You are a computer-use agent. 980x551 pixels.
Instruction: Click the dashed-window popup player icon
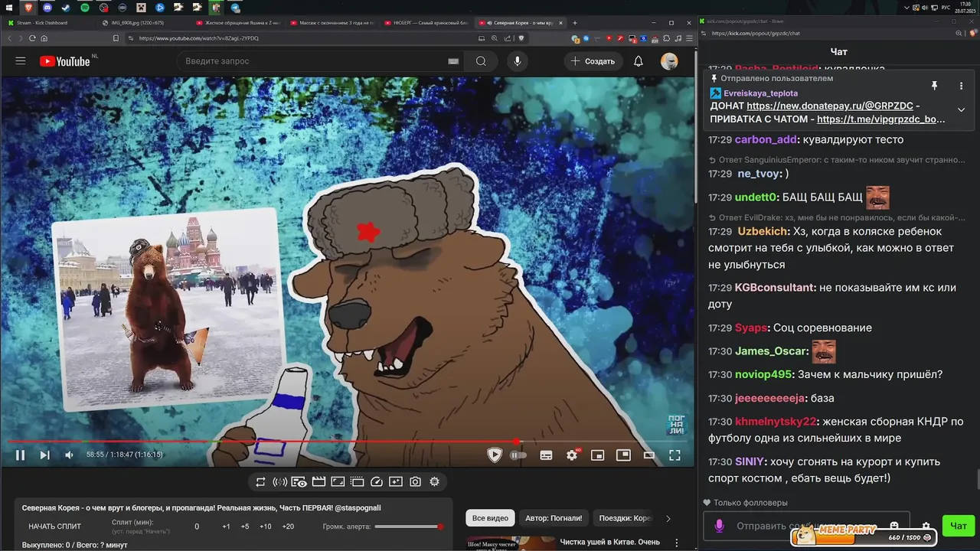pyautogui.click(x=357, y=482)
